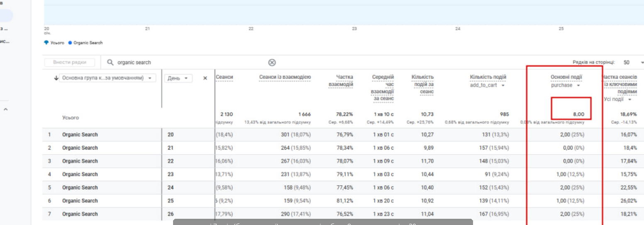The width and height of the screenshot is (644, 225).
Task: Click the Внести рядки button
Action: click(x=70, y=63)
